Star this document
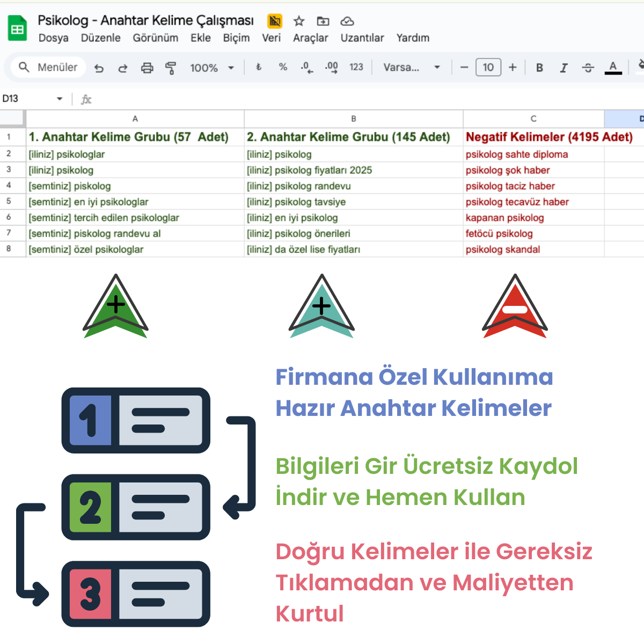The image size is (644, 644). point(299,21)
